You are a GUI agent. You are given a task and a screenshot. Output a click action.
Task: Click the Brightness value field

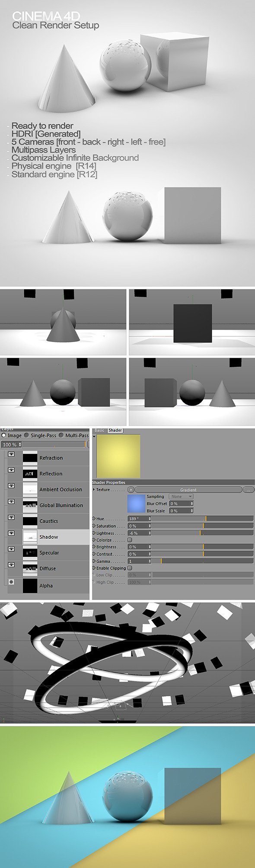click(138, 547)
